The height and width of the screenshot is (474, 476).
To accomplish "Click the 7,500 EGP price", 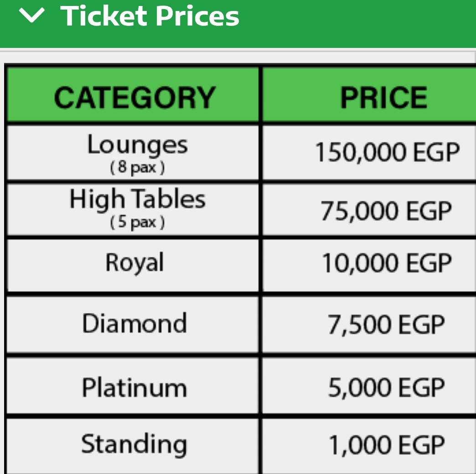I will point(386,324).
